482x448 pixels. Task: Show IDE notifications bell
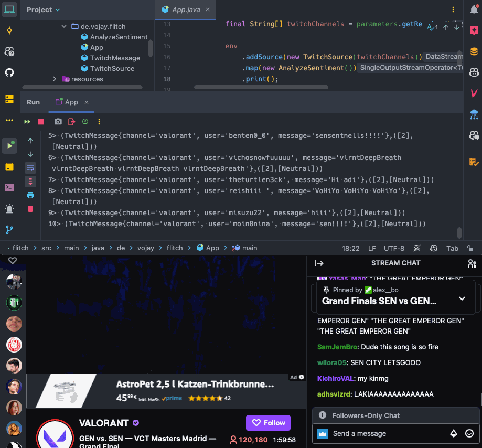tap(474, 10)
